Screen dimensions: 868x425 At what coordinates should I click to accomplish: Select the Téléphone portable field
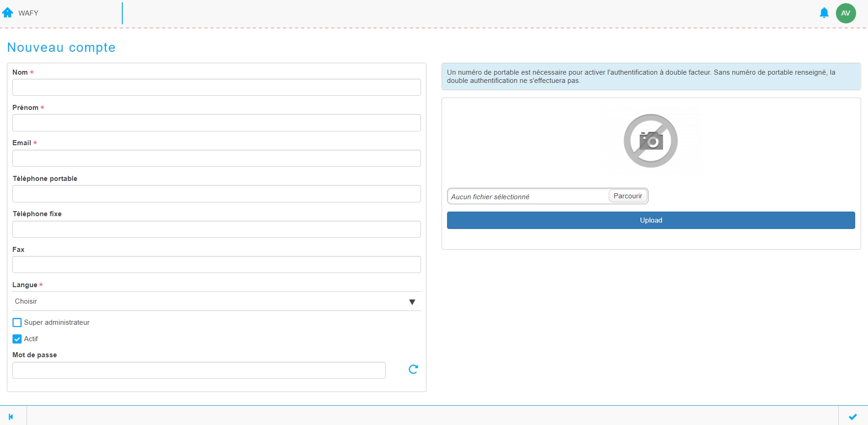tap(216, 194)
